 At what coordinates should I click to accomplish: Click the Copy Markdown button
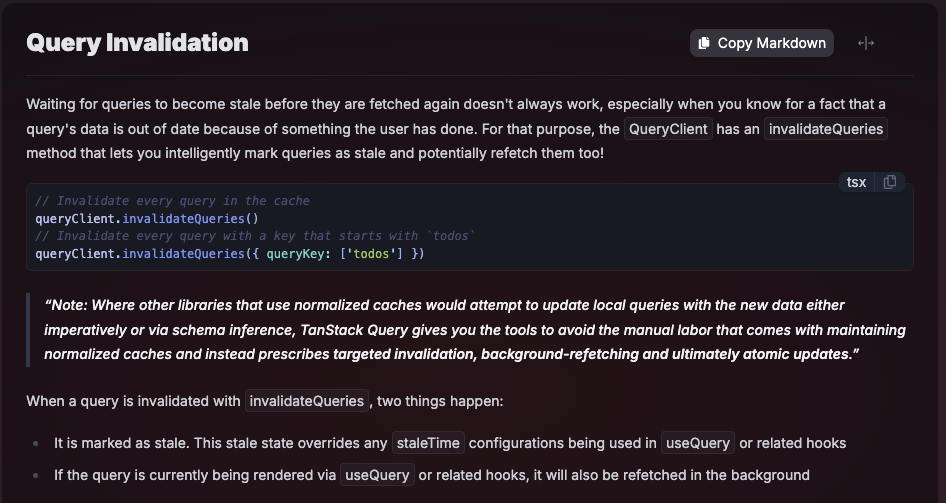(x=761, y=43)
